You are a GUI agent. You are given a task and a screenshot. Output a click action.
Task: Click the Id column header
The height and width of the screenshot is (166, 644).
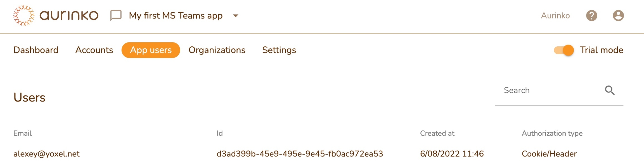point(220,133)
